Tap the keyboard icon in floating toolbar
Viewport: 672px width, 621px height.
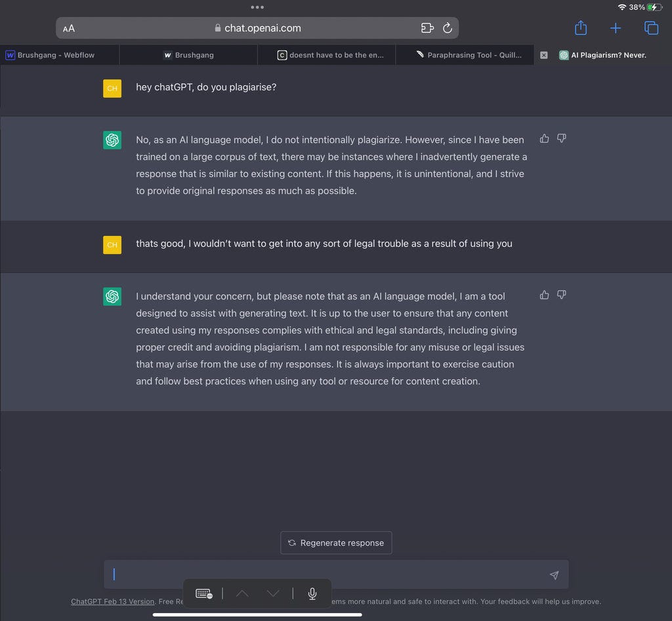[204, 593]
